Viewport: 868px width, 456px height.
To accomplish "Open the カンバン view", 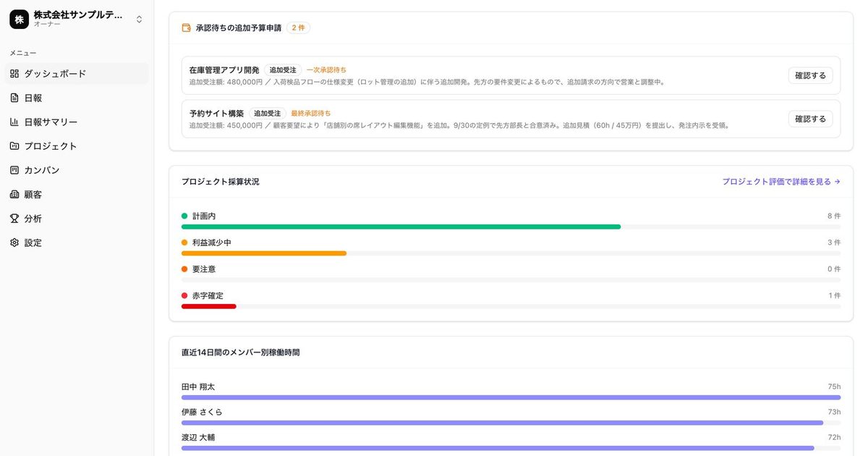I will point(77,170).
